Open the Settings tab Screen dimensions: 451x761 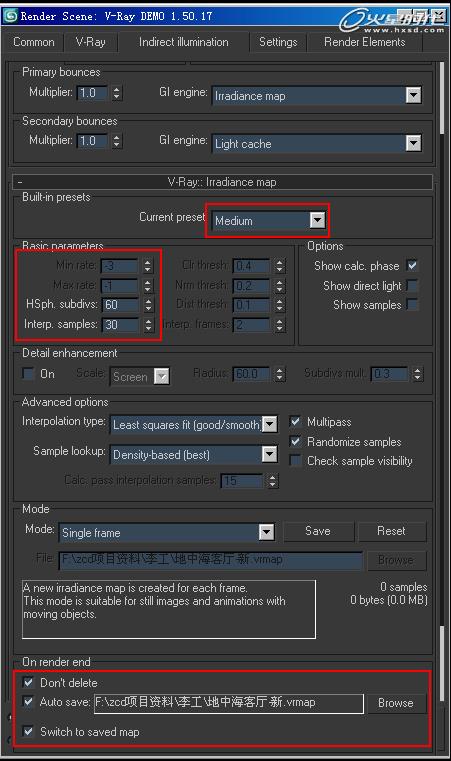click(x=278, y=42)
